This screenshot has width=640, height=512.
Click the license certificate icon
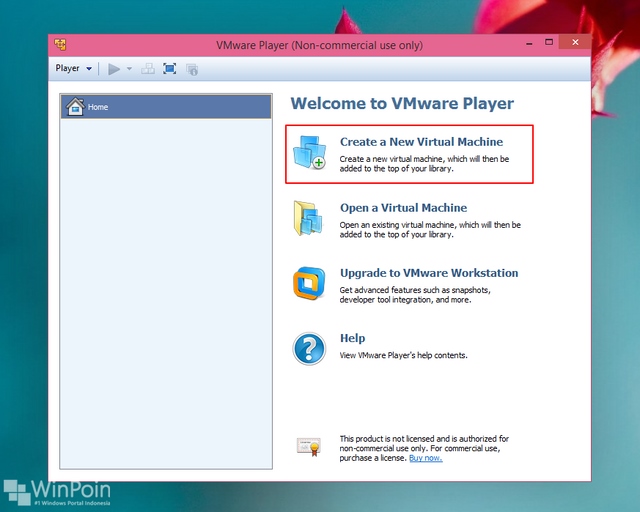pos(309,446)
